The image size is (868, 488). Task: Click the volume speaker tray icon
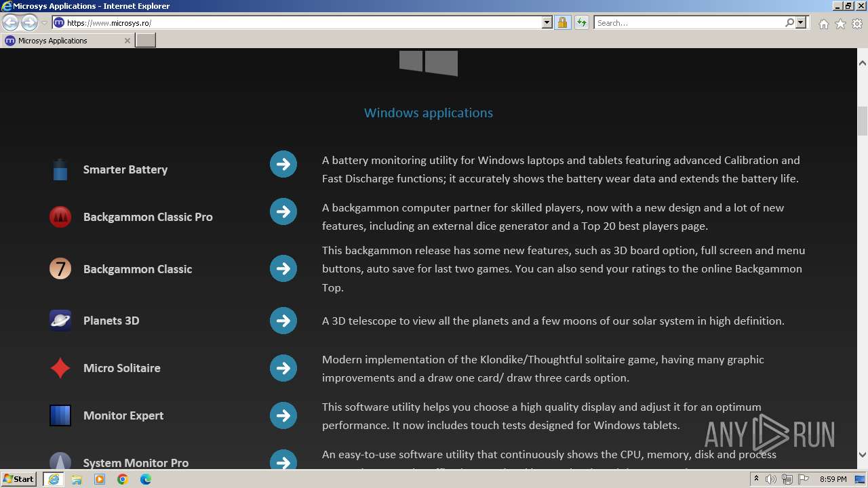coord(770,479)
